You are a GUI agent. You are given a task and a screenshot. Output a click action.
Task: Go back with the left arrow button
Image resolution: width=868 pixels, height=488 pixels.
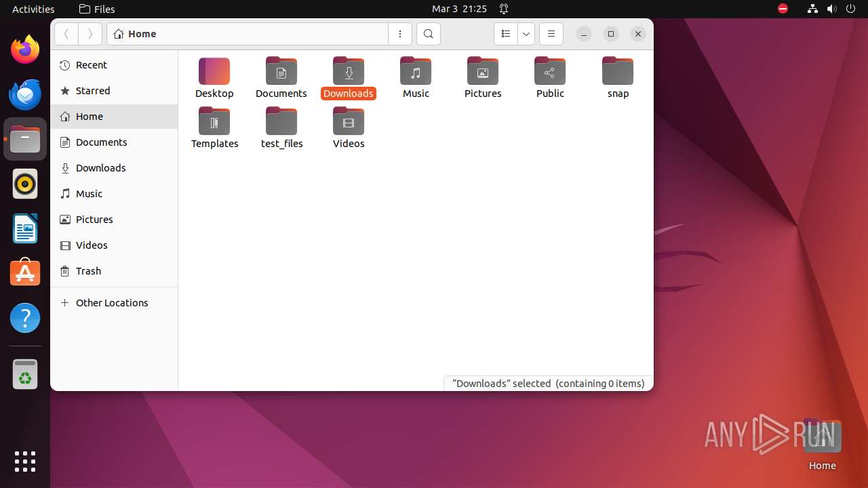coord(66,34)
